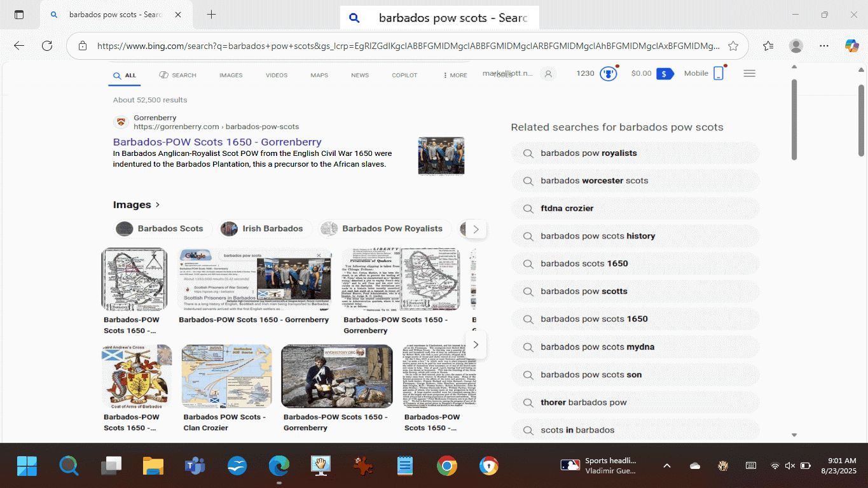This screenshot has height=488, width=868.
Task: Expand the MORE search categories menu
Action: [x=455, y=75]
